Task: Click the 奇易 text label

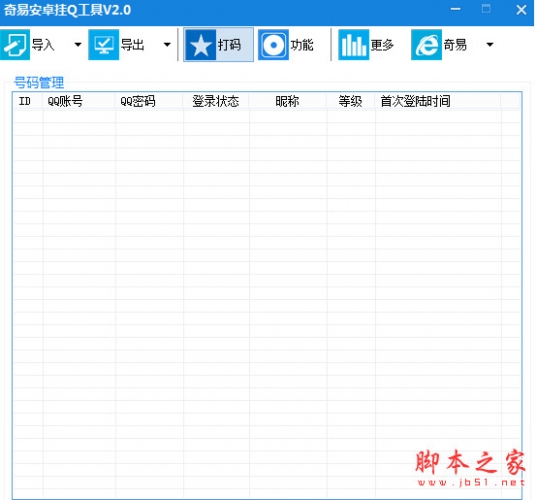Action: [455, 45]
